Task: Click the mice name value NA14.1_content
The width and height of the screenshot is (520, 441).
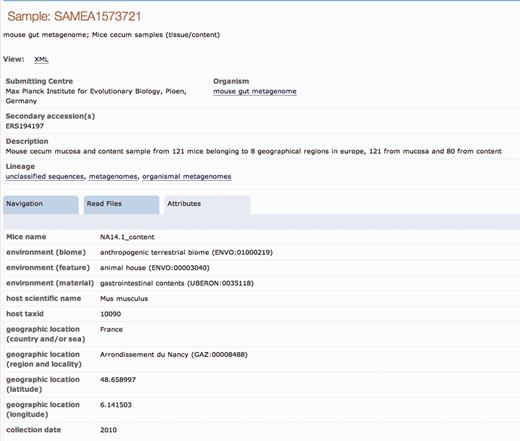Action: [127, 237]
